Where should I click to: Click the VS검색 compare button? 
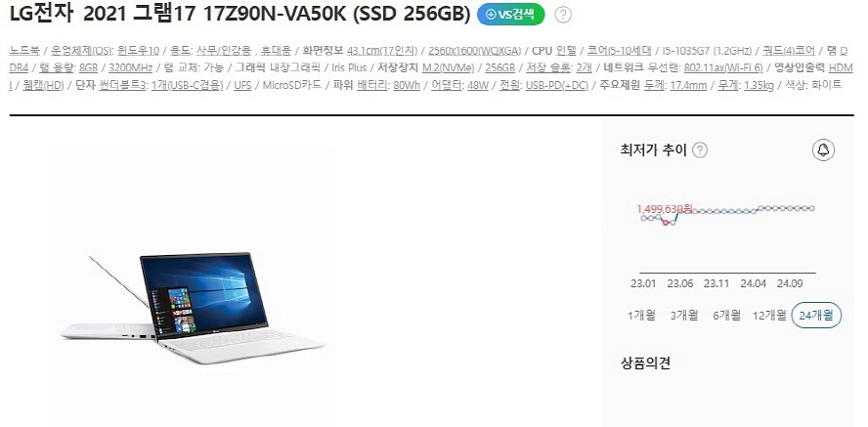pyautogui.click(x=510, y=15)
